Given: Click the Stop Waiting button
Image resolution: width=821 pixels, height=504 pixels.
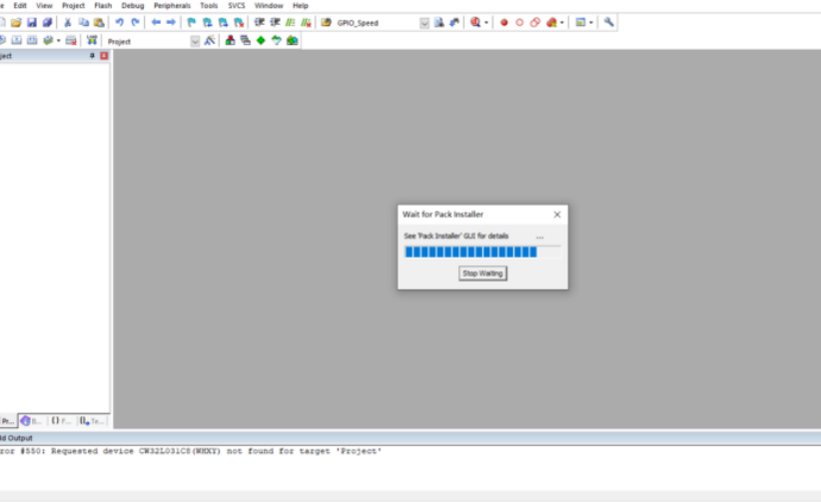Looking at the screenshot, I should click(482, 273).
